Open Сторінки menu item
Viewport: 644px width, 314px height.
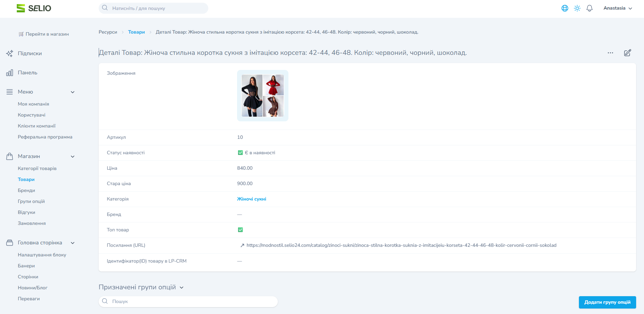coord(28,277)
